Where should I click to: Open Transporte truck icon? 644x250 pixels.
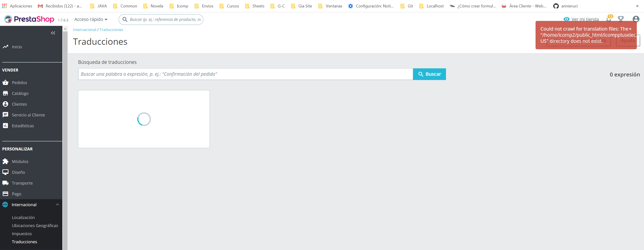5,183
